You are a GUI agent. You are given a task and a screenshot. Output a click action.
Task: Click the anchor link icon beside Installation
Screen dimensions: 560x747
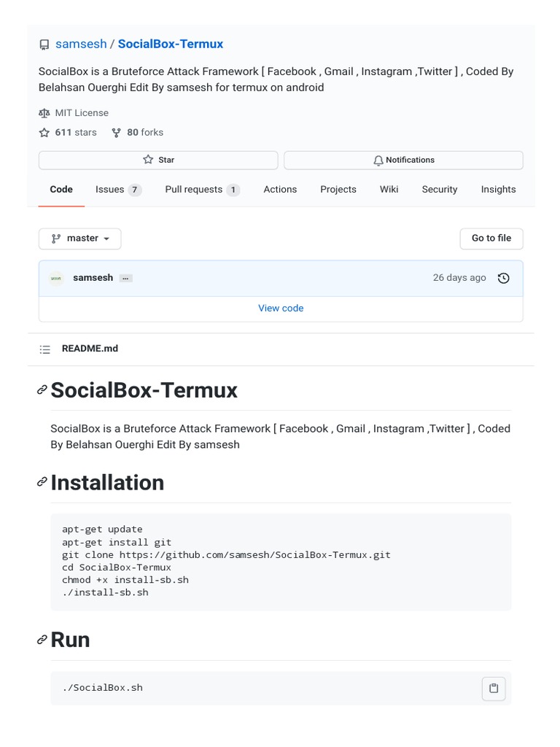point(42,483)
